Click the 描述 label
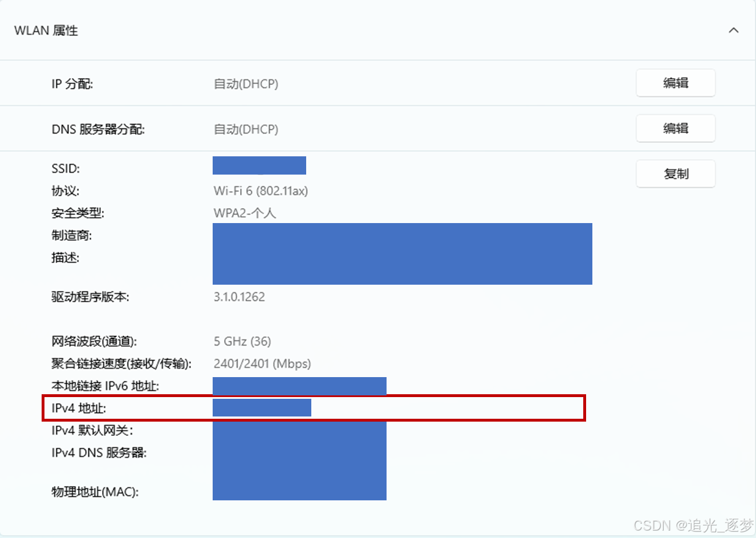The image size is (756, 538). (66, 258)
